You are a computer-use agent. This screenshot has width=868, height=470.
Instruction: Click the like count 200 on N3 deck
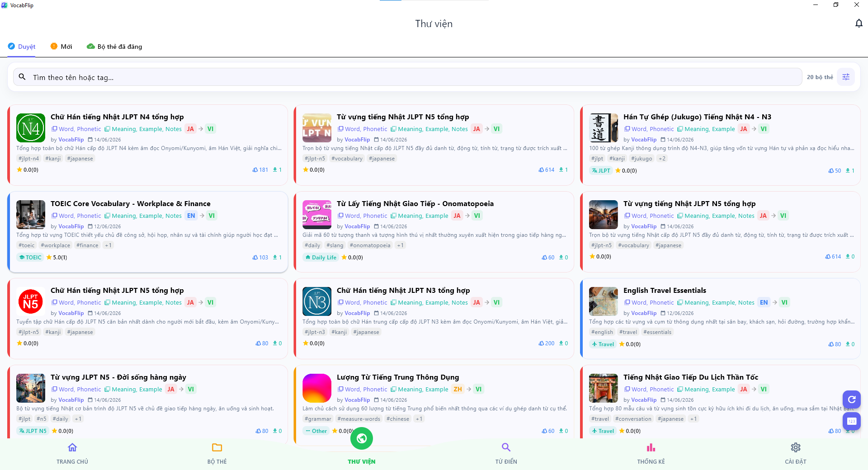(x=547, y=343)
